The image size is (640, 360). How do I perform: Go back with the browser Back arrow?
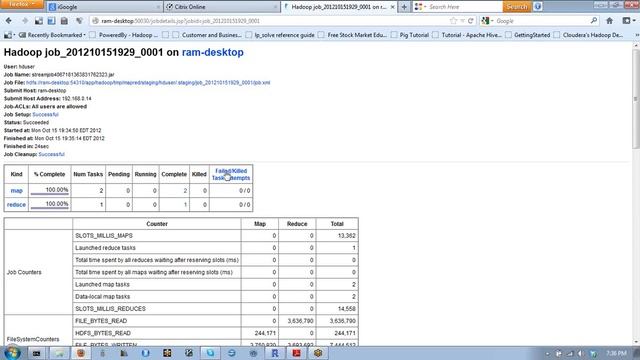click(x=9, y=21)
